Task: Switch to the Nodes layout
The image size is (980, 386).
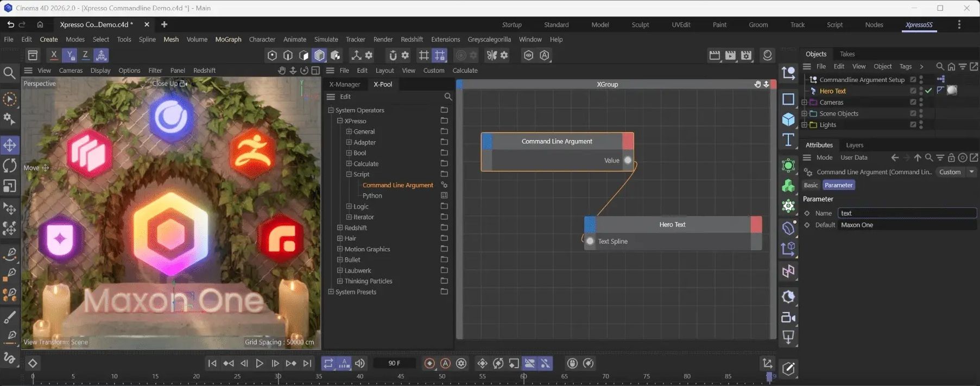Action: (x=874, y=24)
